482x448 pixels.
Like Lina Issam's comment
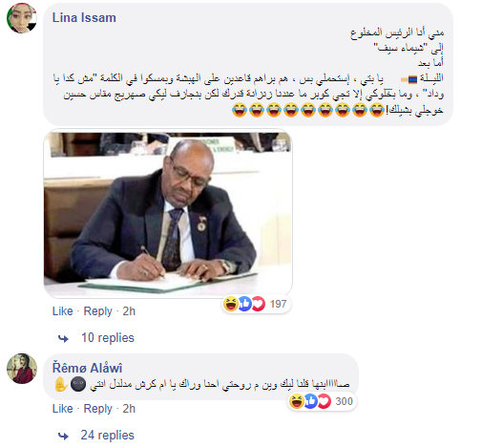pyautogui.click(x=62, y=311)
